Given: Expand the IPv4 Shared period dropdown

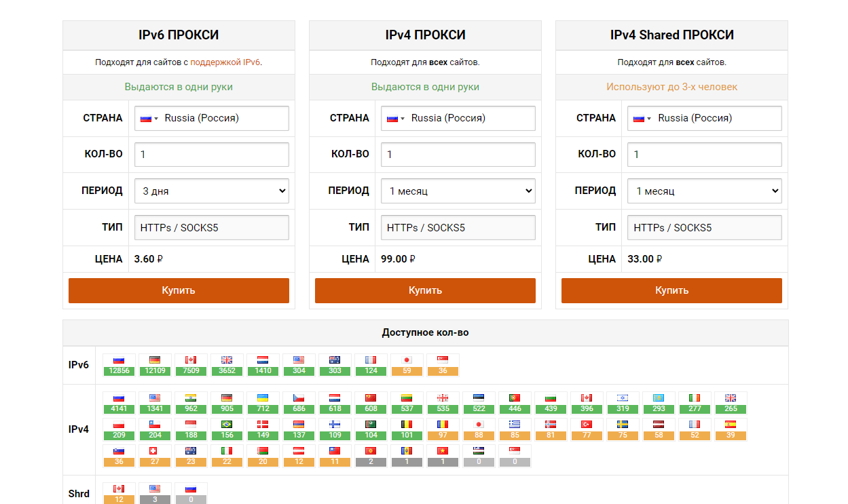Looking at the screenshot, I should click(x=705, y=191).
